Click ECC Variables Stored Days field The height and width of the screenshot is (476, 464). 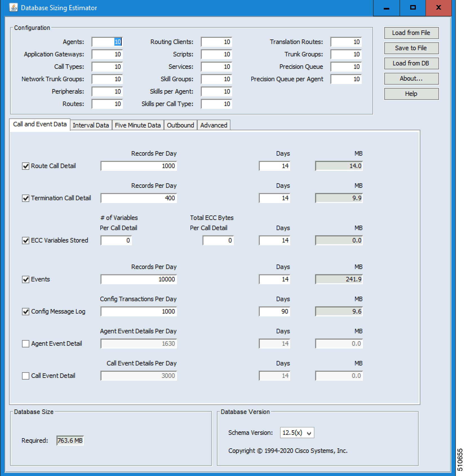274,241
